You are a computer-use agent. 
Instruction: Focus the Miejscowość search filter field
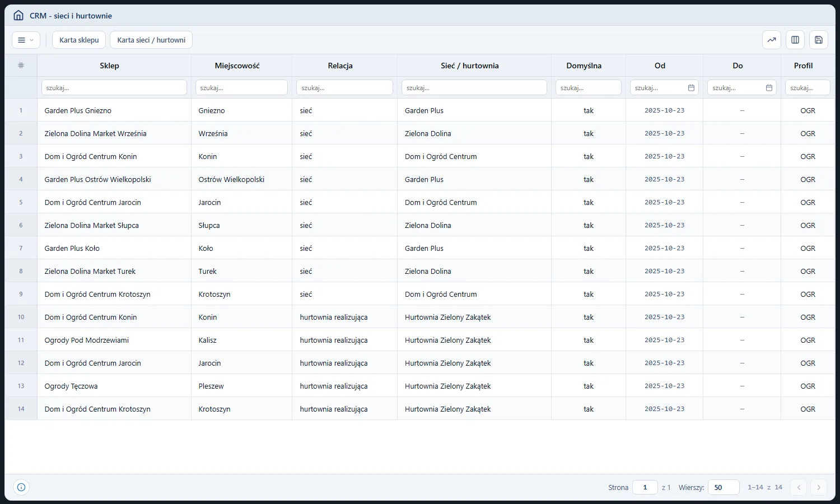[x=241, y=88]
